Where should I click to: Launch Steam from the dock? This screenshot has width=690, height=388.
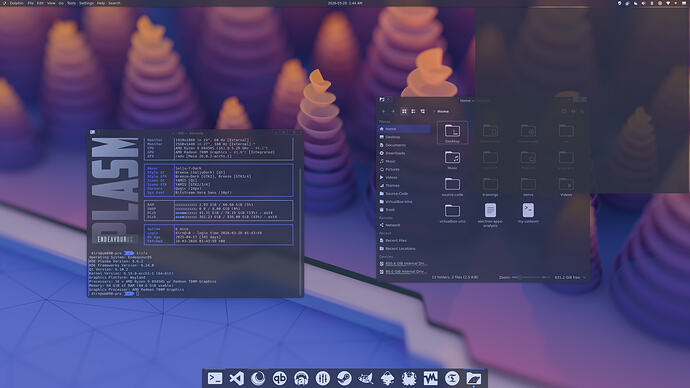pos(344,378)
